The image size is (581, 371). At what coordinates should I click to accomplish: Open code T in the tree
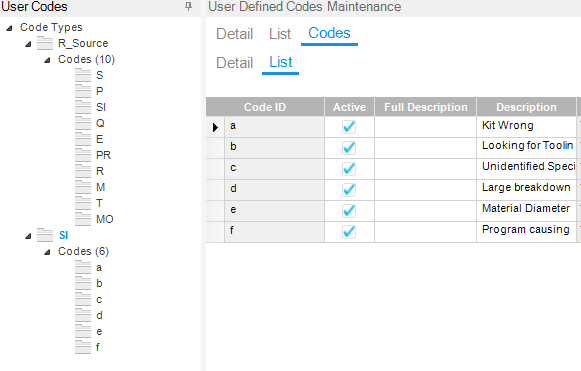[99, 203]
